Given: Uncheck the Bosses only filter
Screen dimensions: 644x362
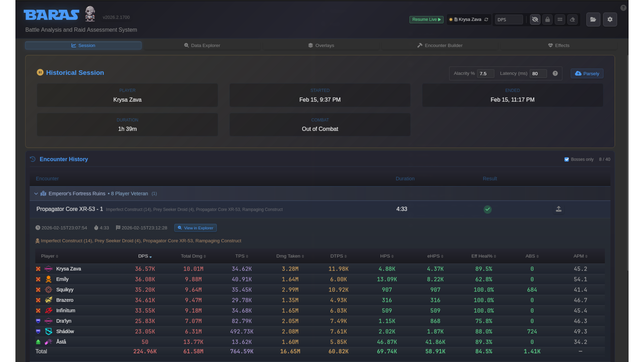Looking at the screenshot, I should tap(566, 159).
